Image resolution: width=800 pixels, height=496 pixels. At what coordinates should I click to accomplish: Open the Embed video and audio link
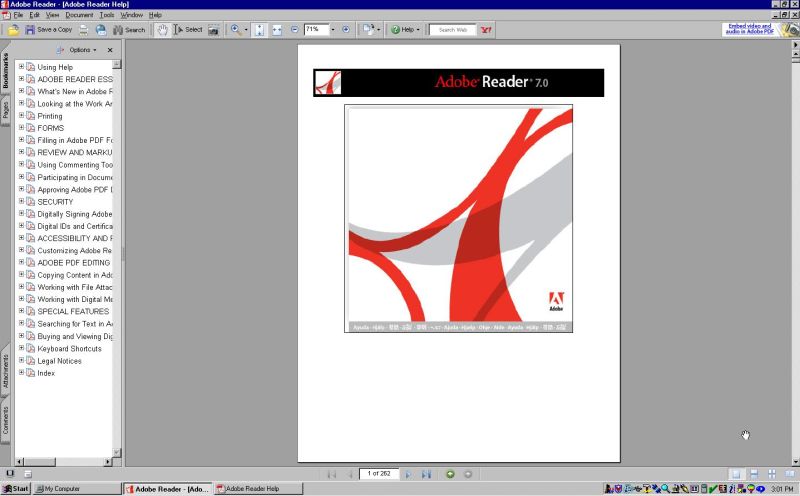pos(749,29)
